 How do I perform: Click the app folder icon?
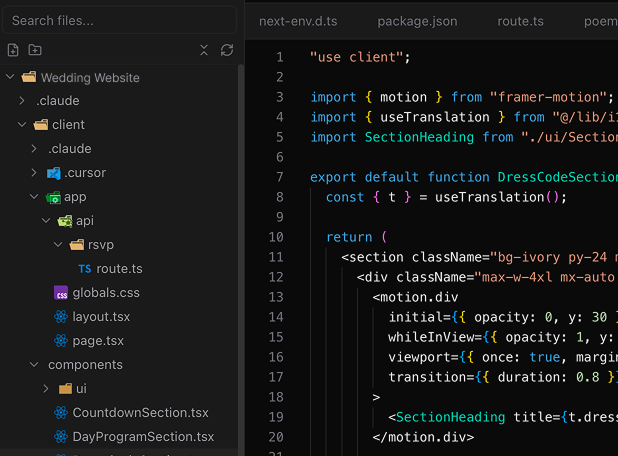pyautogui.click(x=53, y=197)
